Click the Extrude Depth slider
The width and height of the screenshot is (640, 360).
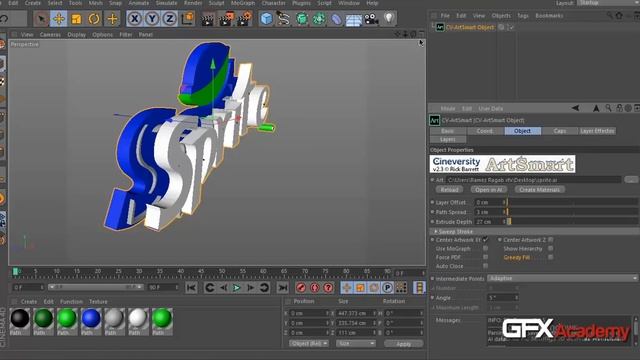click(572, 222)
